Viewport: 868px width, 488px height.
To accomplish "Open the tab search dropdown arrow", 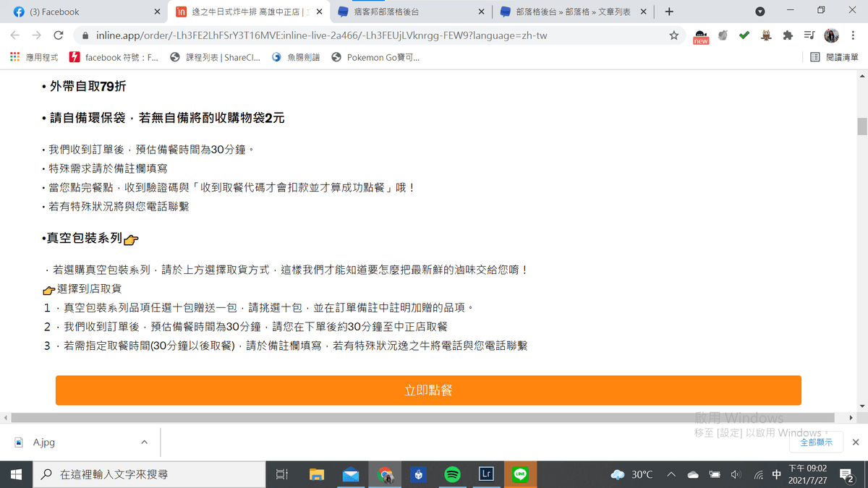I will [759, 12].
